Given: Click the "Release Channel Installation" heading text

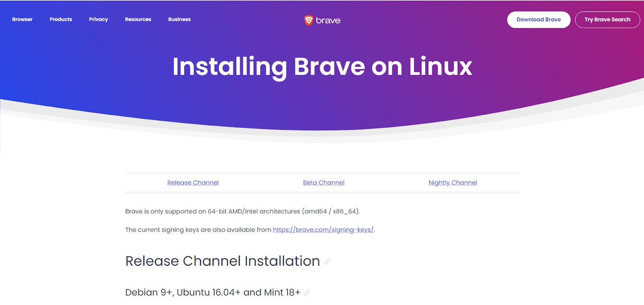Looking at the screenshot, I should (223, 261).
